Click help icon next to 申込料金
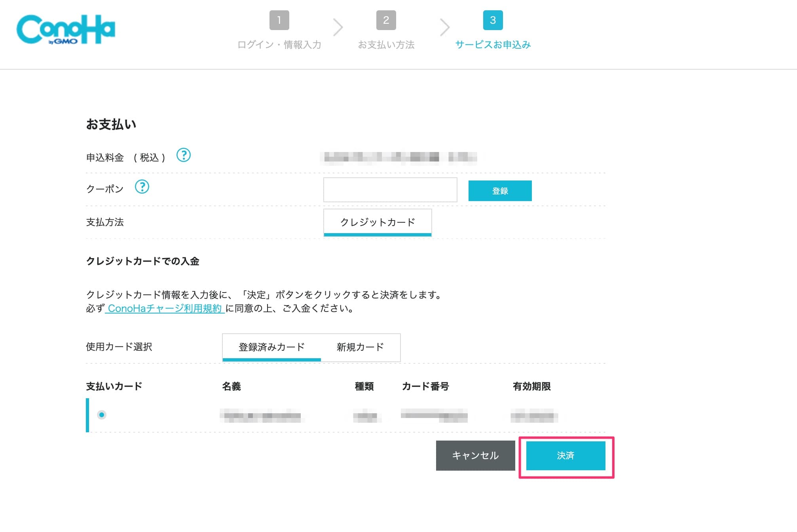The height and width of the screenshot is (532, 797). tap(183, 155)
